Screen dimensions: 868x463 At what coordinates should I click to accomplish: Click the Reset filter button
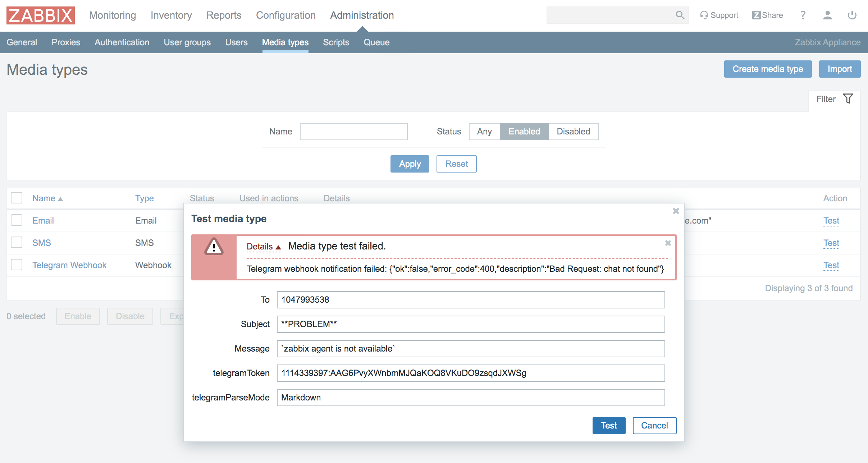tap(457, 164)
